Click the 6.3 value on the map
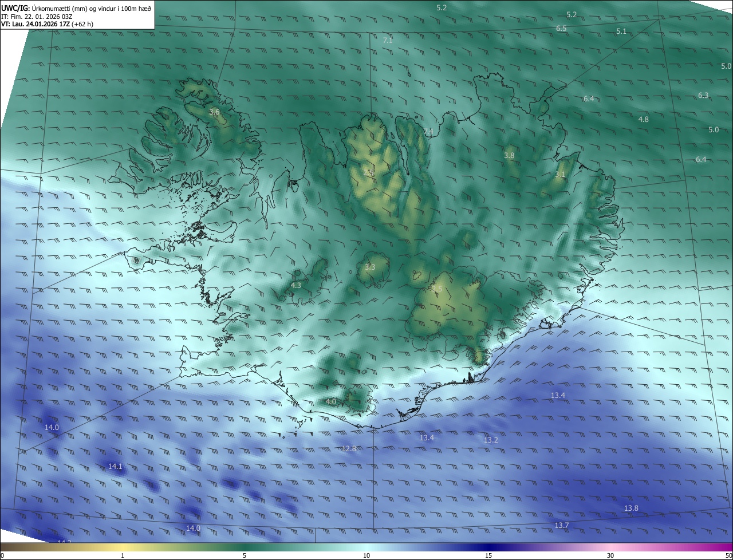 click(x=703, y=96)
